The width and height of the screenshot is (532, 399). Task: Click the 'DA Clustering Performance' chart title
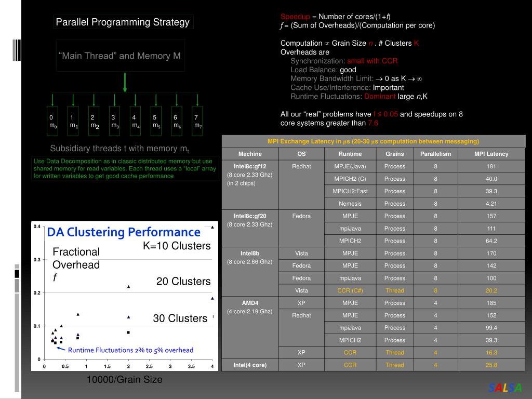[x=124, y=232]
